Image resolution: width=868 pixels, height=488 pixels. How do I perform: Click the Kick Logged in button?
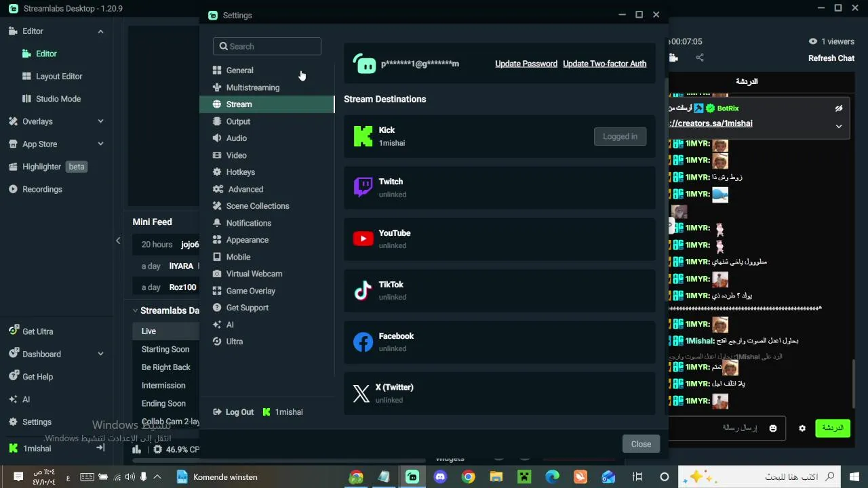coord(620,136)
